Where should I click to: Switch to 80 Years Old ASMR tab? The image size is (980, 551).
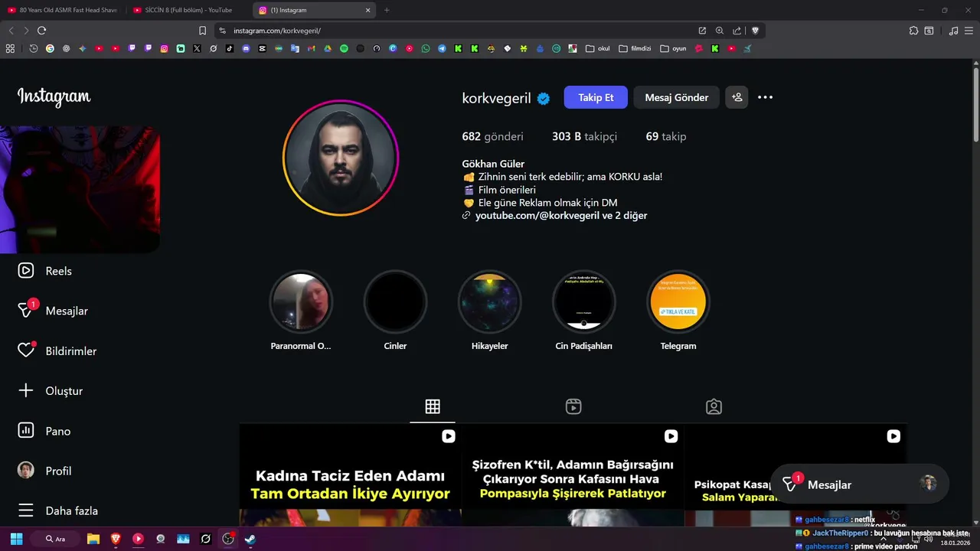coord(63,10)
